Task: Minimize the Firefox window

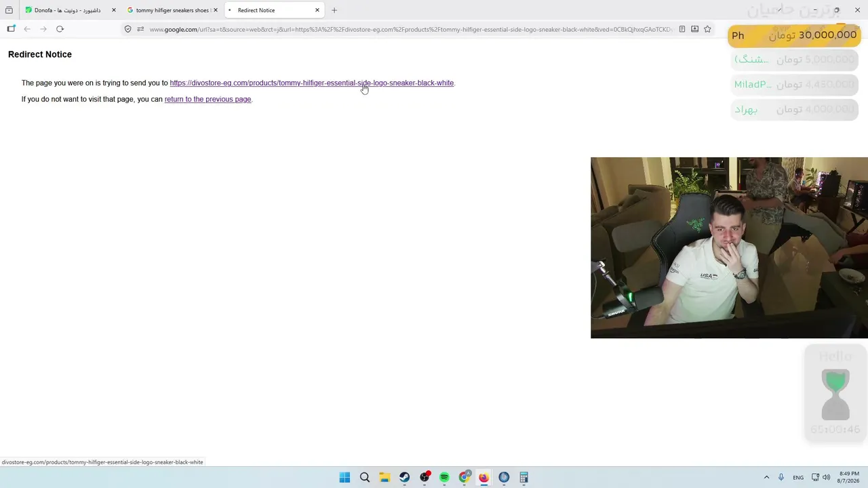Action: click(815, 10)
